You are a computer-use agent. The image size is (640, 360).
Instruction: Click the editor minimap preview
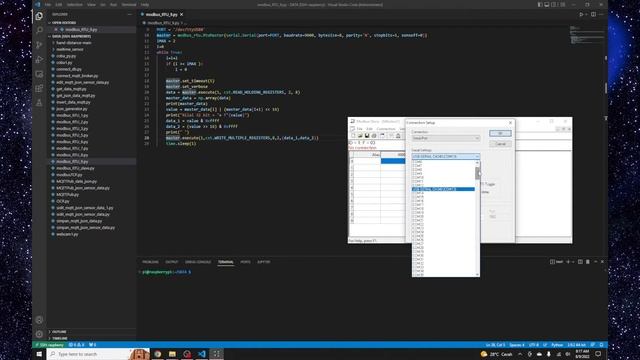pyautogui.click(x=587, y=35)
